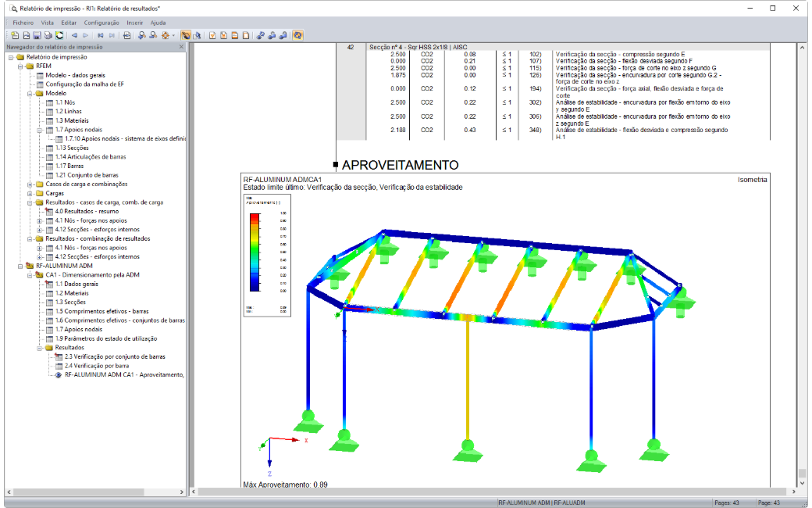This screenshot has height=508, width=812.
Task: Jump to the first page icon
Action: pyautogui.click(x=101, y=35)
